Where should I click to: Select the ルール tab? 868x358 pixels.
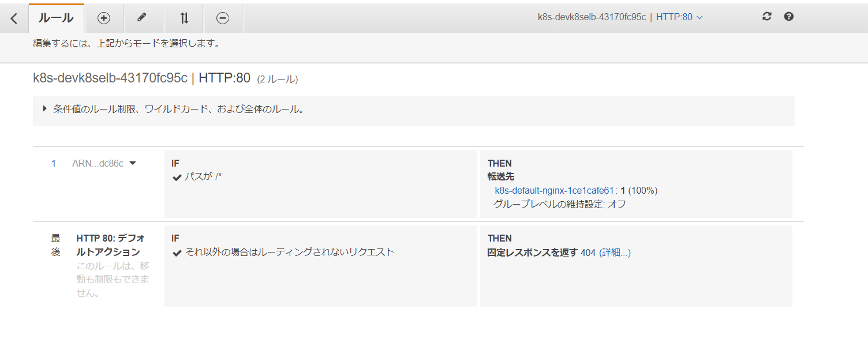pos(56,18)
